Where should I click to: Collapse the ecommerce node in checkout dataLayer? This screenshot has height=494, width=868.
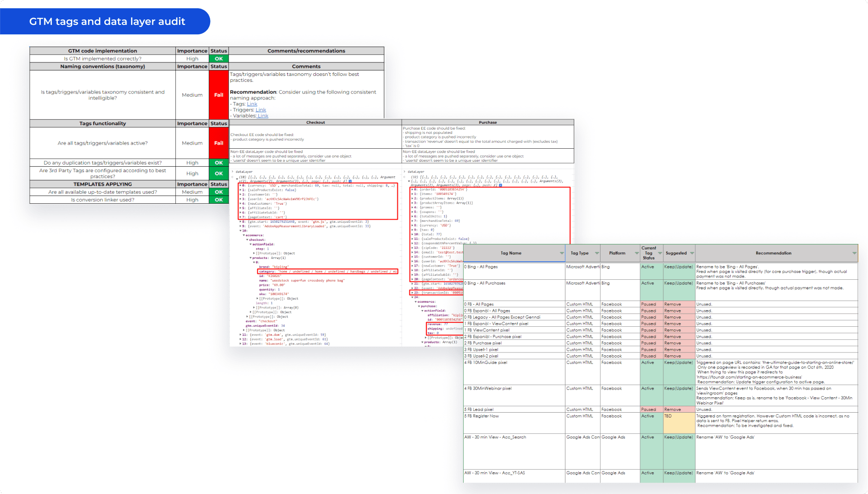click(244, 235)
